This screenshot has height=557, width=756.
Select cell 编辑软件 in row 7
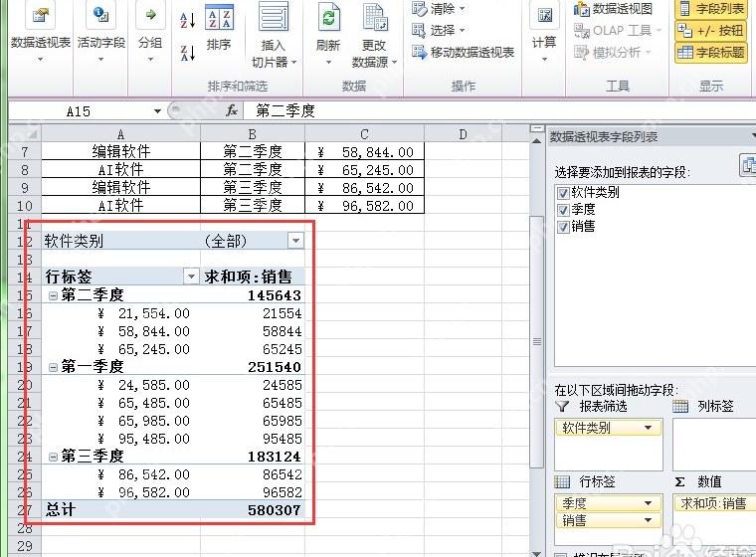(x=120, y=152)
